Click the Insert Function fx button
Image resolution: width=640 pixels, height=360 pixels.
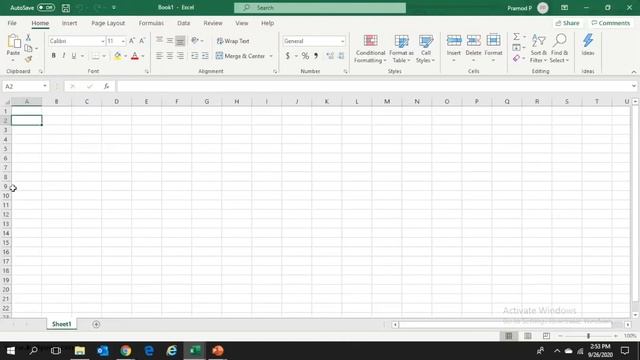click(x=107, y=86)
